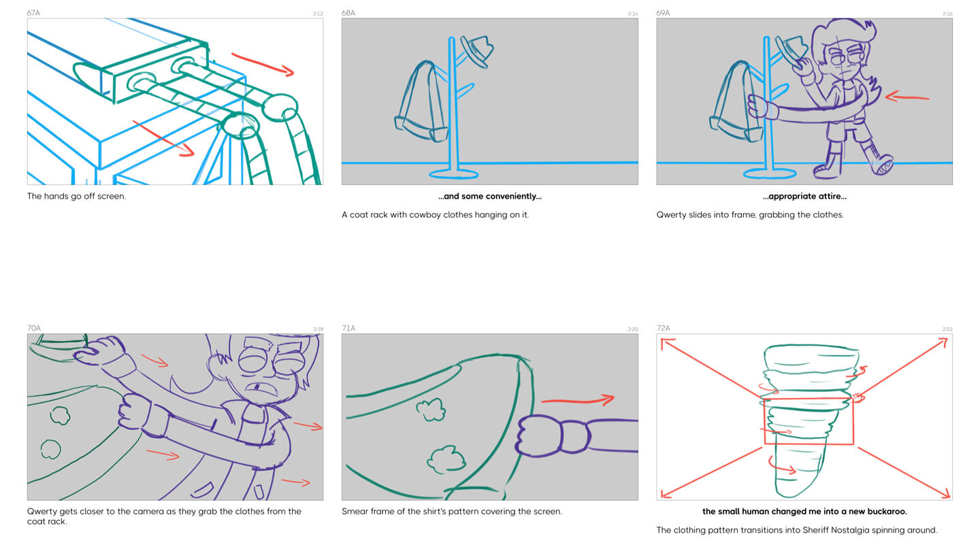This screenshot has height=547, width=980.
Task: Edit the 'new buckaroo' dialogue line
Action: click(x=804, y=512)
